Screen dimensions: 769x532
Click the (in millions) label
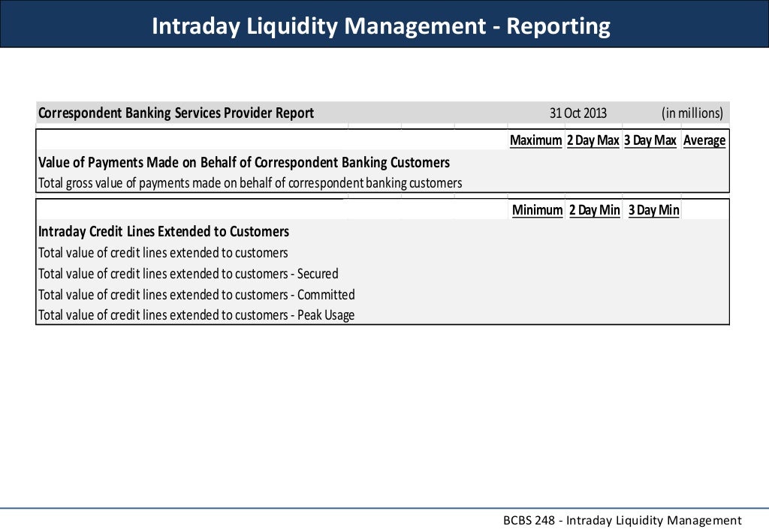coord(692,113)
